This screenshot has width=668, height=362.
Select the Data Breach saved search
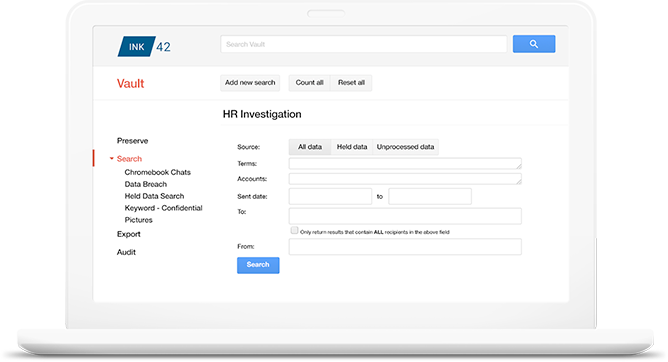pyautogui.click(x=146, y=184)
